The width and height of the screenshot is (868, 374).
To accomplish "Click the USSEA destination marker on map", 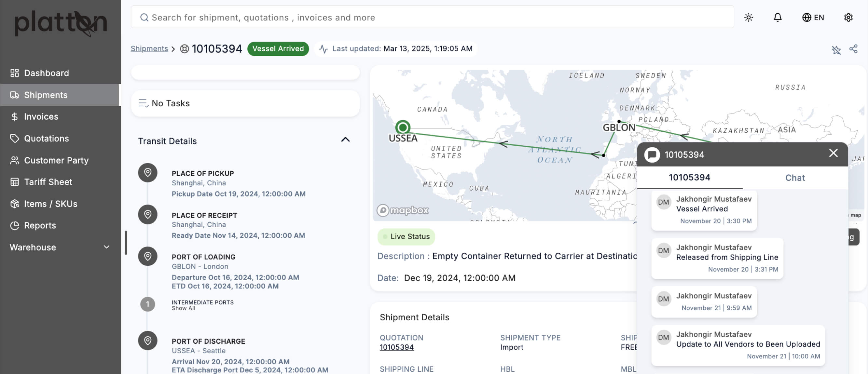I will [403, 127].
